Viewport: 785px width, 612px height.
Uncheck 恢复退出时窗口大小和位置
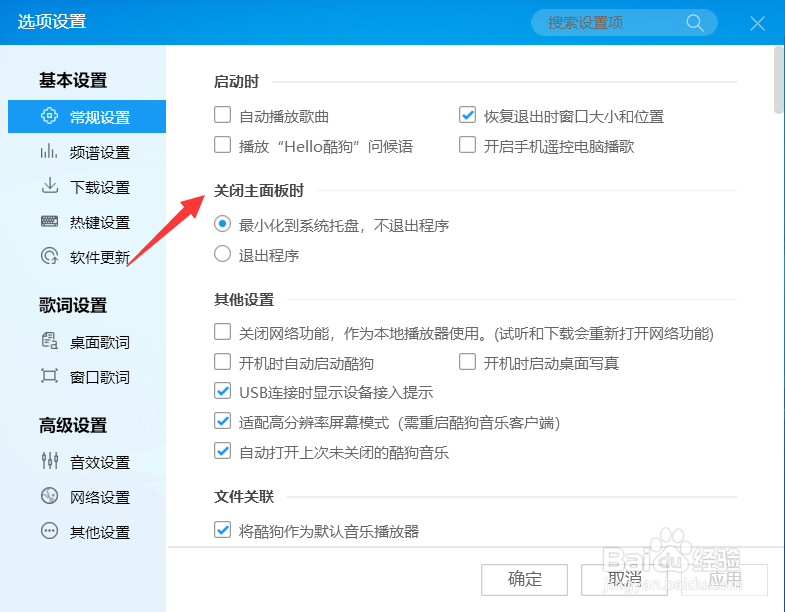[467, 115]
